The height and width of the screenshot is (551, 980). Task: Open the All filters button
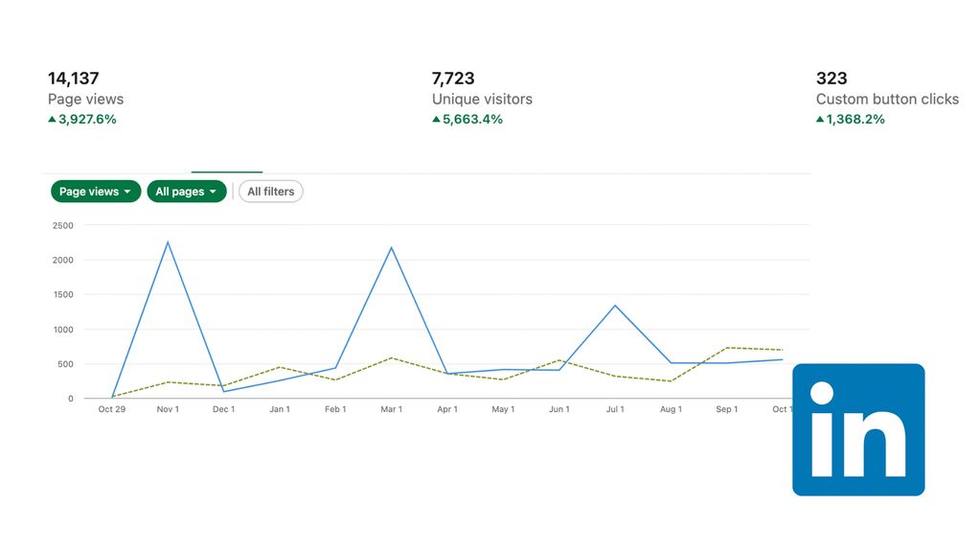point(271,192)
